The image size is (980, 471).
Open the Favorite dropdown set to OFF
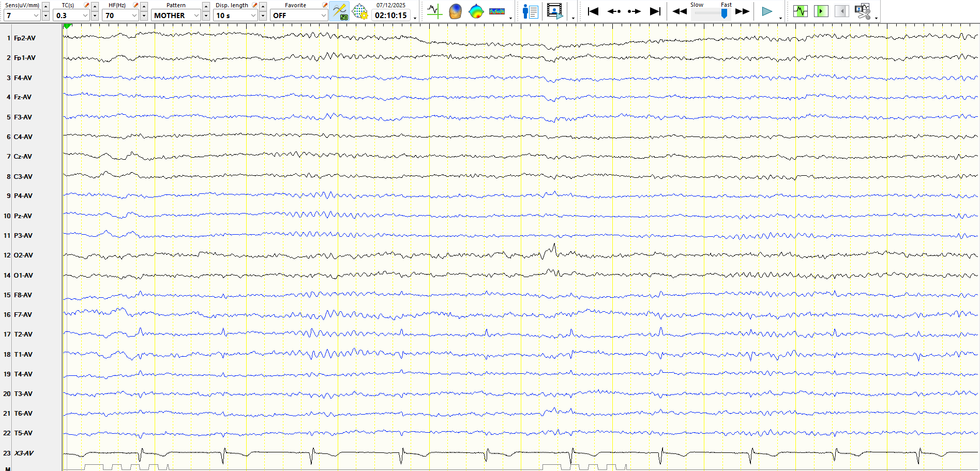323,16
